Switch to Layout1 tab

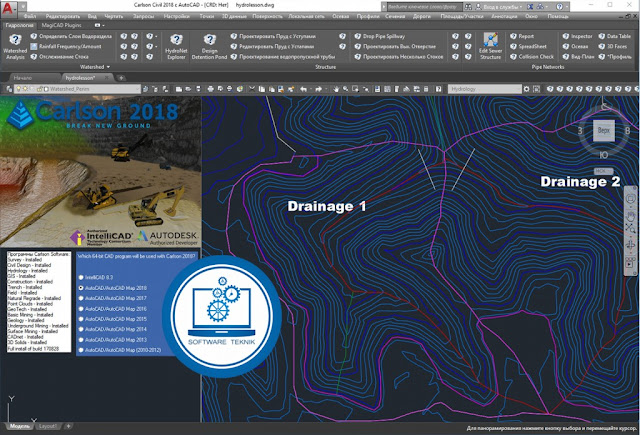48,426
